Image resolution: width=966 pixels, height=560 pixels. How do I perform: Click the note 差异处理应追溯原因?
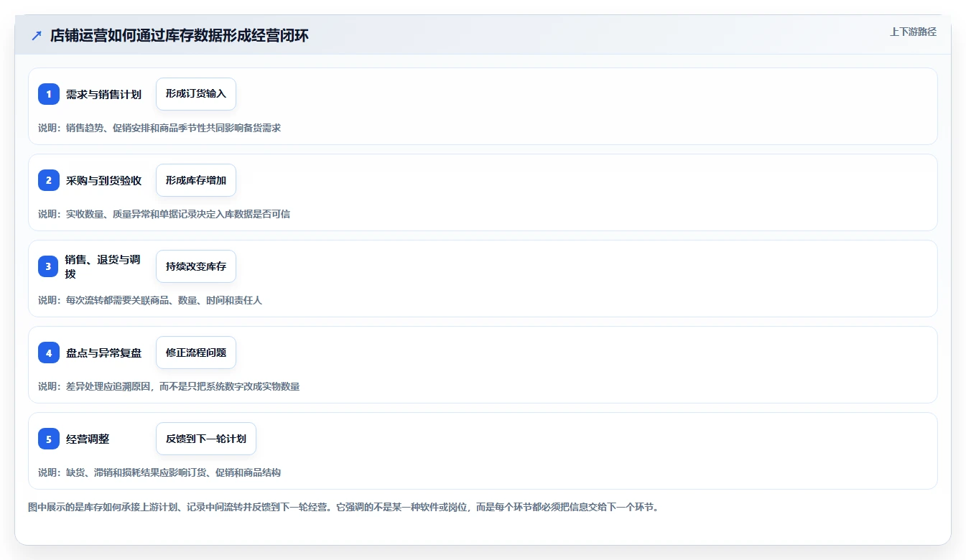click(x=169, y=386)
